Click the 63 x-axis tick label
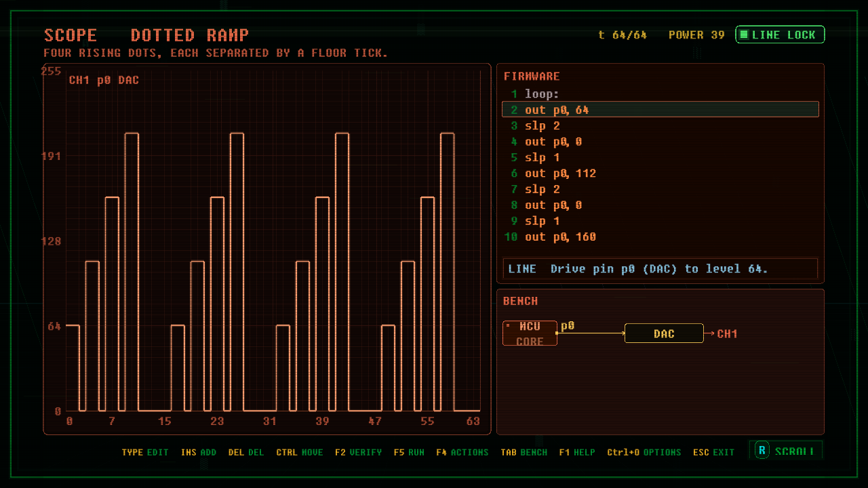 (x=473, y=422)
